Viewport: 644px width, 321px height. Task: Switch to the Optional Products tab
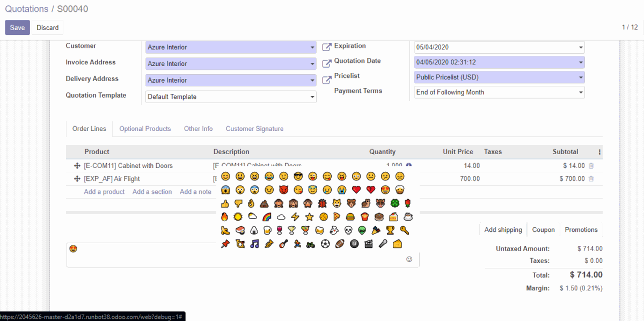(145, 129)
